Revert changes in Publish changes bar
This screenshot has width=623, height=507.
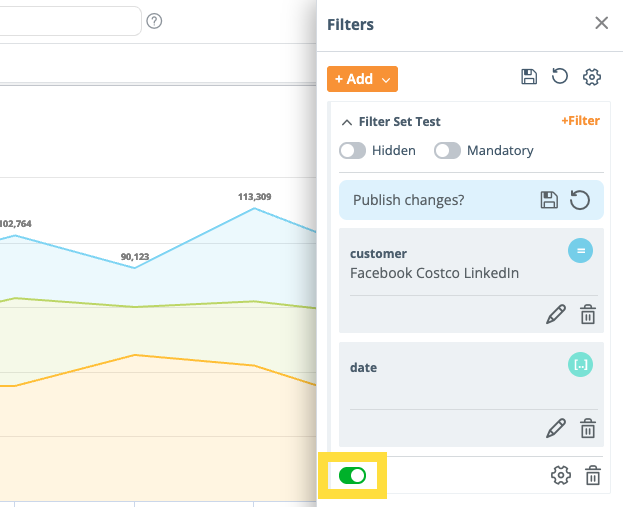coord(580,200)
